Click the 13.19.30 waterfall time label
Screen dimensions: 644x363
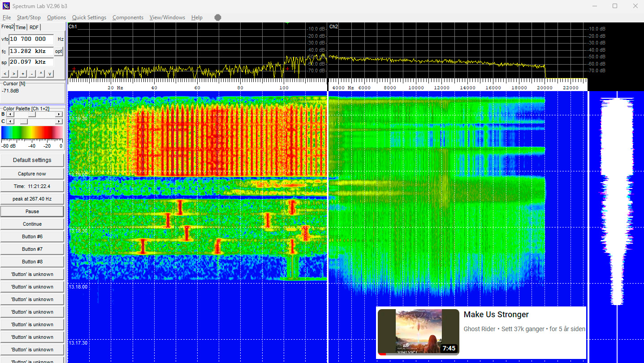pos(78,118)
